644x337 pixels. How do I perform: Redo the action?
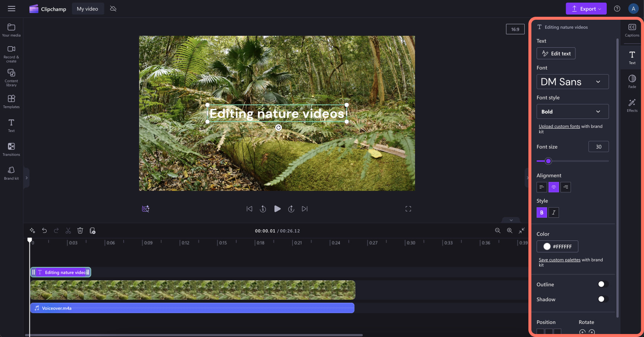coord(56,231)
